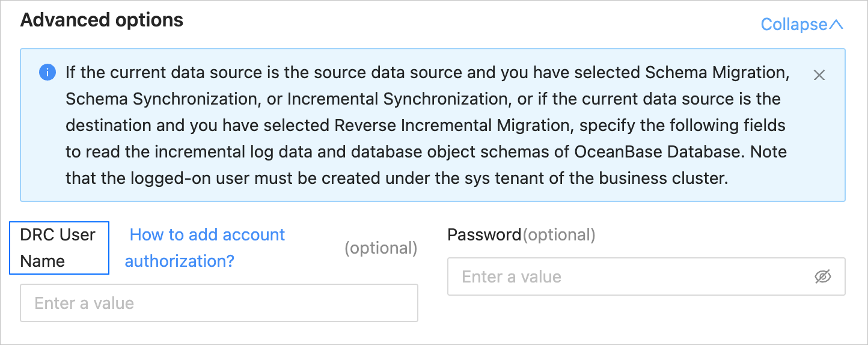
Task: Focus the DRC User Name input field
Action: coord(219,303)
